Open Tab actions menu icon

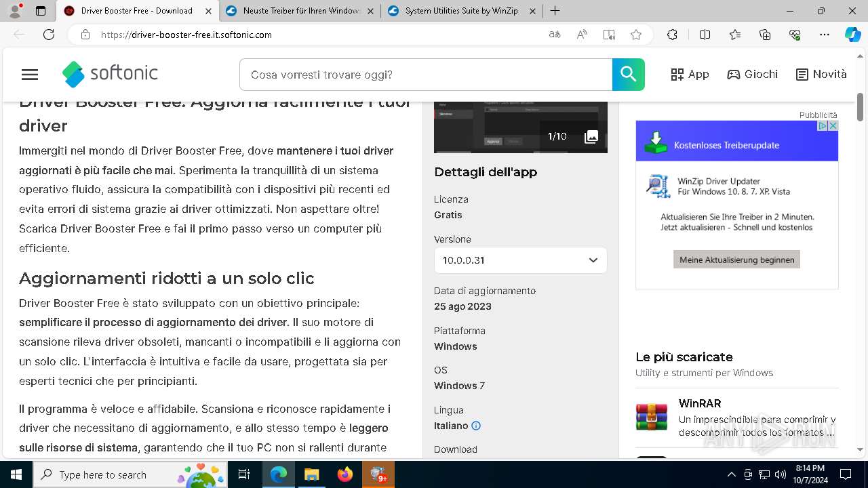pyautogui.click(x=41, y=11)
